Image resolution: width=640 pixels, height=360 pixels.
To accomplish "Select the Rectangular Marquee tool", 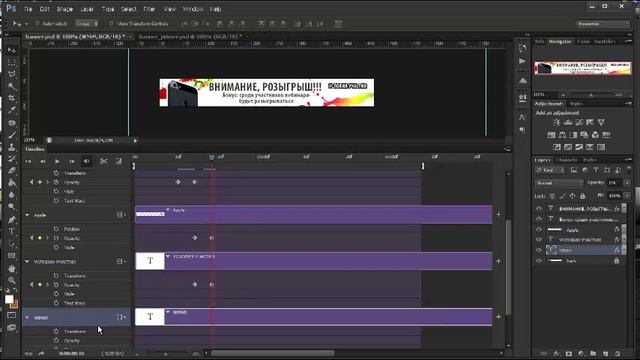I will pos(12,62).
